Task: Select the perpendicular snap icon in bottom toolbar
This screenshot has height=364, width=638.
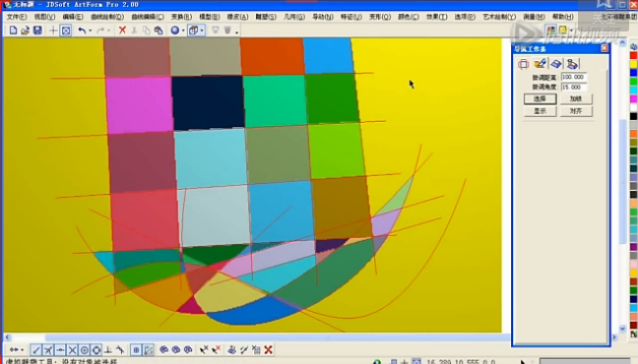Action: [x=108, y=350]
